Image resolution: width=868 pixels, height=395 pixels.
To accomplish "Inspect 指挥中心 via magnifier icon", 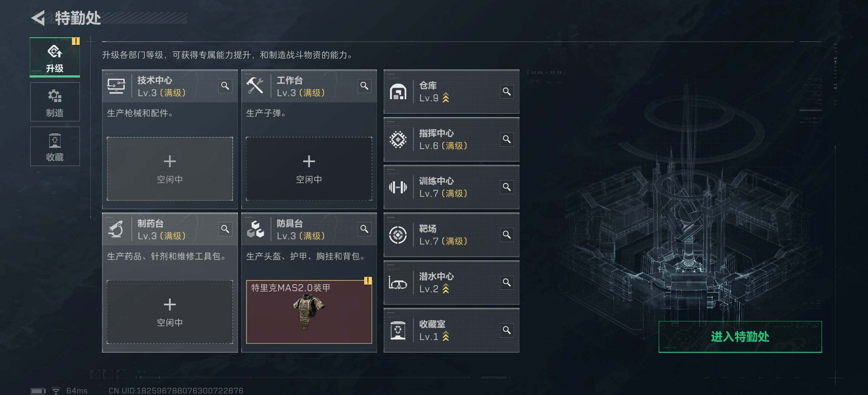I will point(507,139).
